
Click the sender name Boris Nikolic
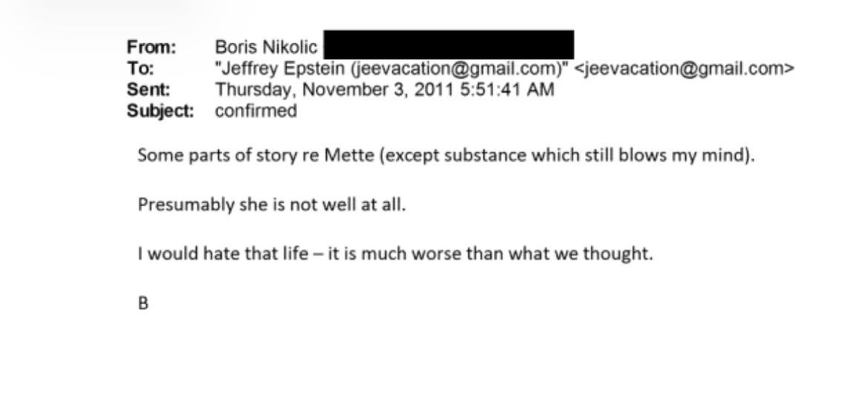coord(266,47)
